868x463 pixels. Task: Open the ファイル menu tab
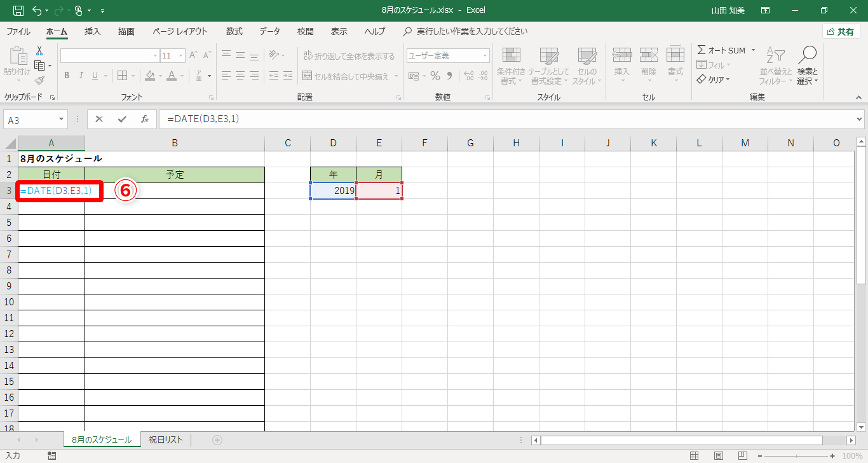click(x=18, y=31)
